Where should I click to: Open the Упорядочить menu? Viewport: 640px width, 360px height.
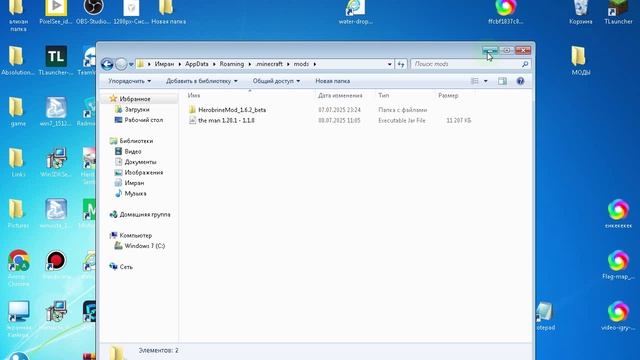click(129, 81)
